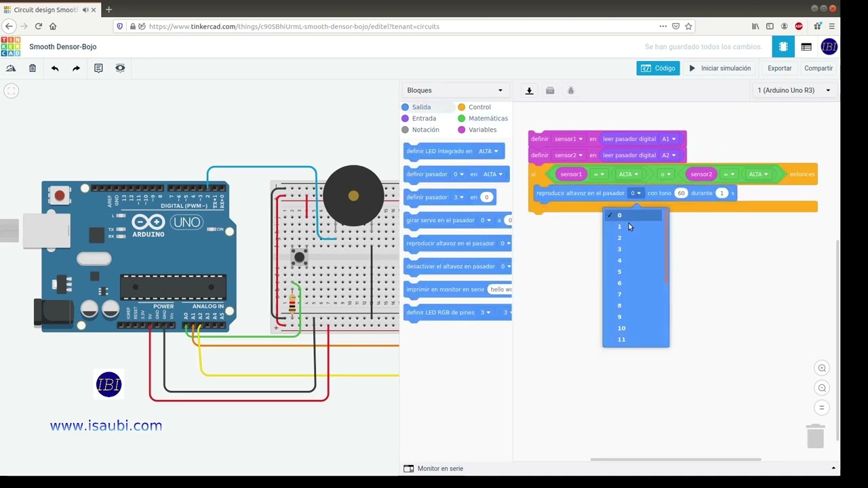Reload the page in Firefox
868x488 pixels.
pyautogui.click(x=39, y=26)
